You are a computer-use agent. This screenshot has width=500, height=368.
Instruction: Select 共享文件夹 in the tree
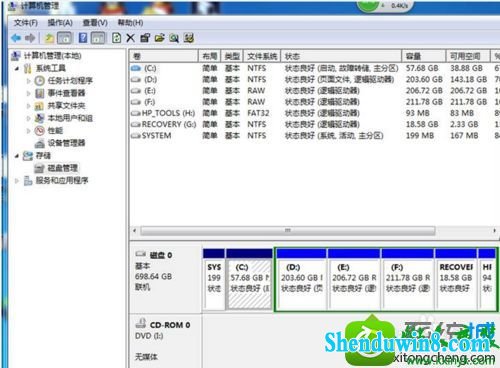66,106
